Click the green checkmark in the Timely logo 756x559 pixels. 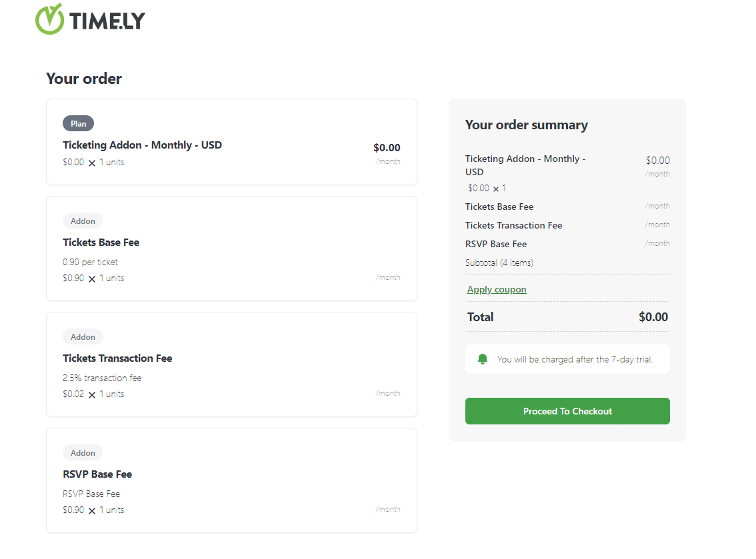tap(48, 19)
